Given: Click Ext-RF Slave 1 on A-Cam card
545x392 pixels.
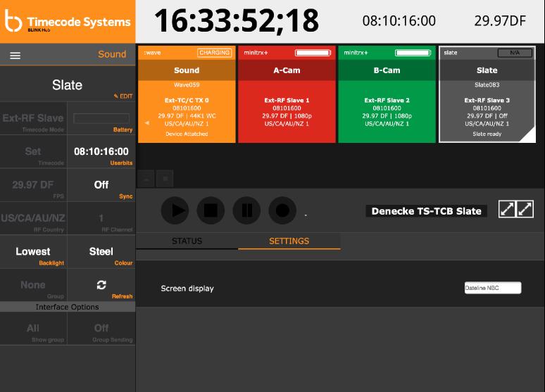Looking at the screenshot, I should tap(287, 101).
